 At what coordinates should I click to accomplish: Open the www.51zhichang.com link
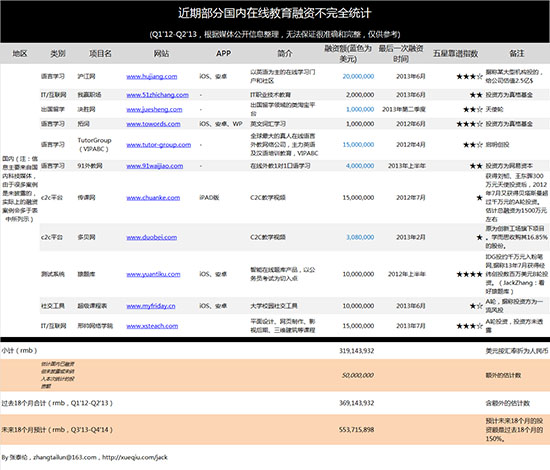click(157, 95)
